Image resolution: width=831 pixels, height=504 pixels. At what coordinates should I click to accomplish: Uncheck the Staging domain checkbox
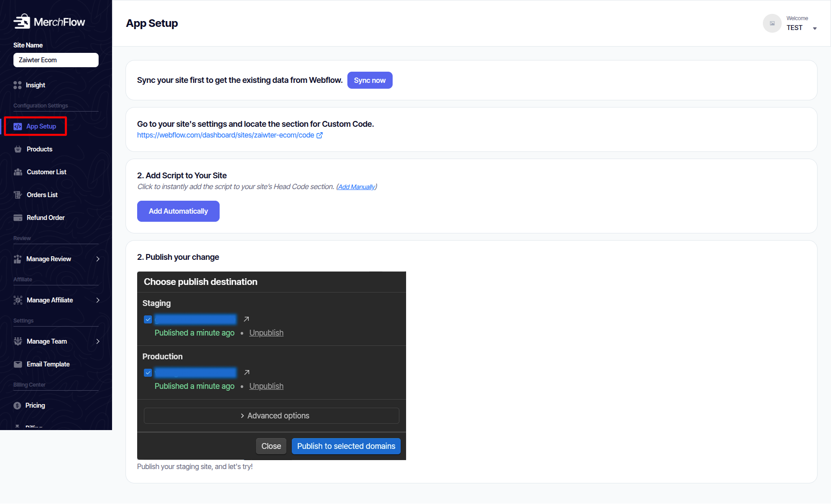148,319
